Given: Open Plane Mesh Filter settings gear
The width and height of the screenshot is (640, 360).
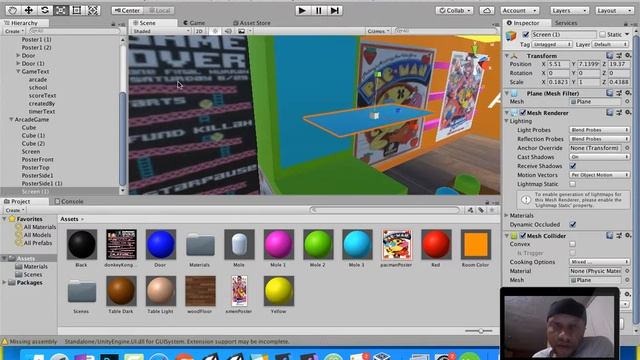Looking at the screenshot, I should 628,93.
